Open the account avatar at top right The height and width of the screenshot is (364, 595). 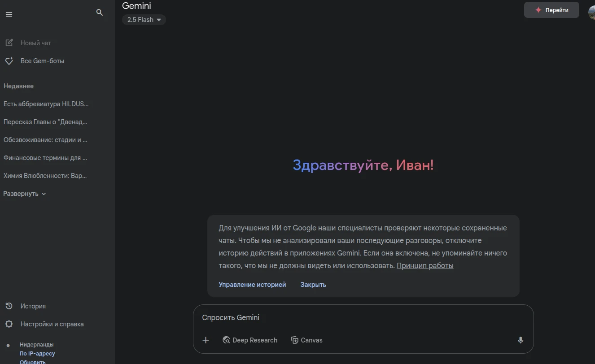pos(592,12)
